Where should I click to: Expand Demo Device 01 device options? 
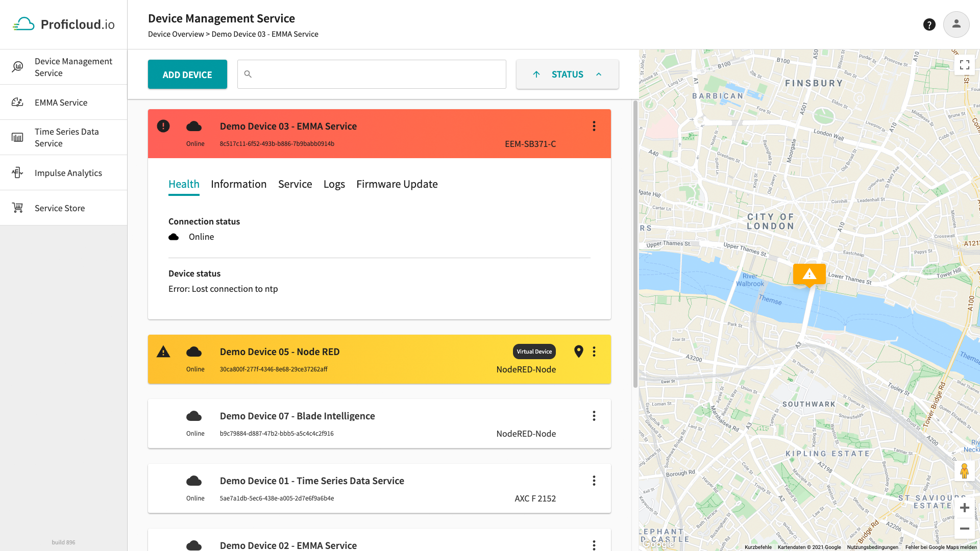pos(594,481)
